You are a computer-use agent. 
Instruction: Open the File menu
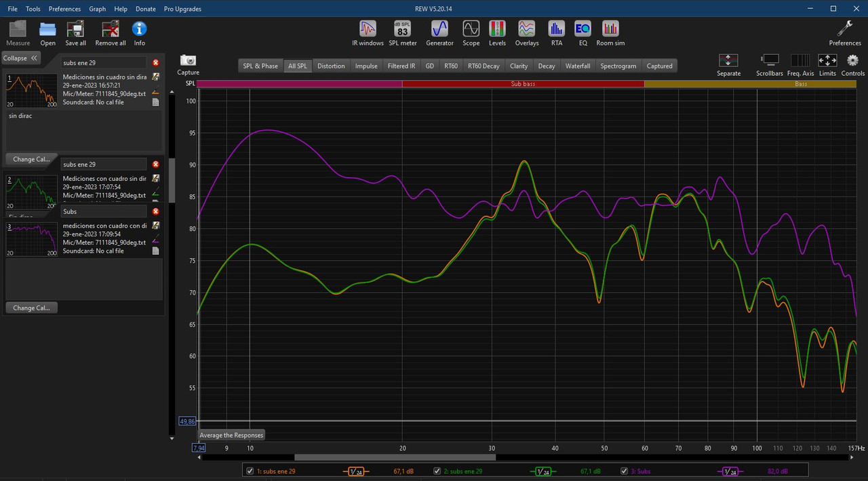click(x=13, y=9)
